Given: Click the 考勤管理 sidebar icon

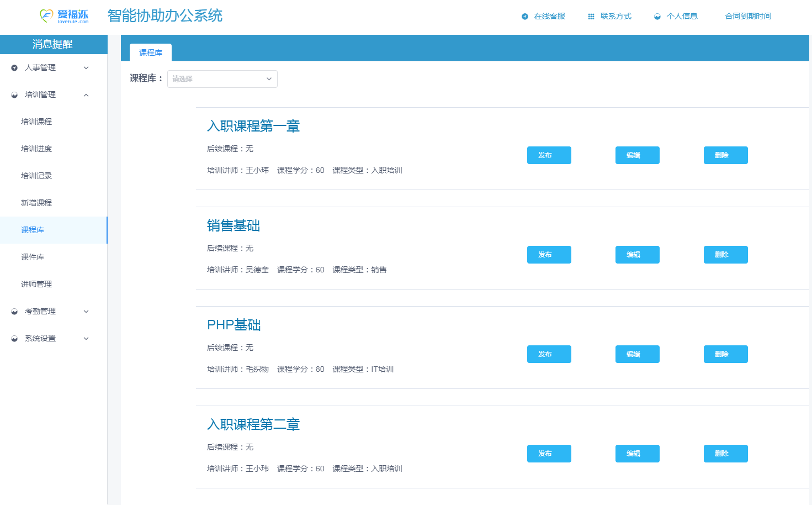Looking at the screenshot, I should point(13,311).
